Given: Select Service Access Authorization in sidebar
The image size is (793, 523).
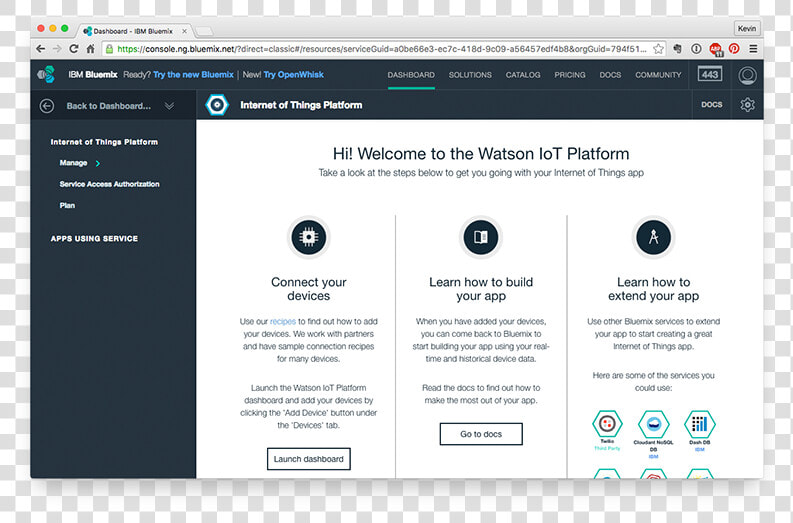Looking at the screenshot, I should point(109,184).
